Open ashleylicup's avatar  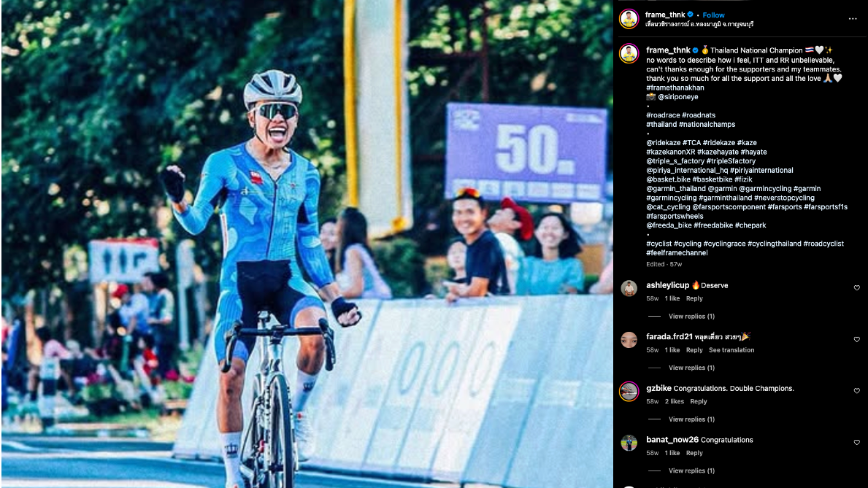[x=629, y=288]
